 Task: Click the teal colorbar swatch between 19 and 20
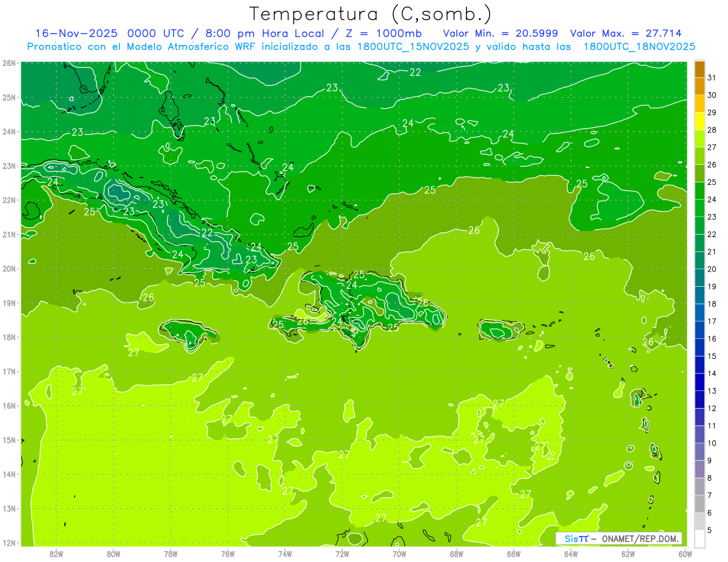(x=699, y=278)
